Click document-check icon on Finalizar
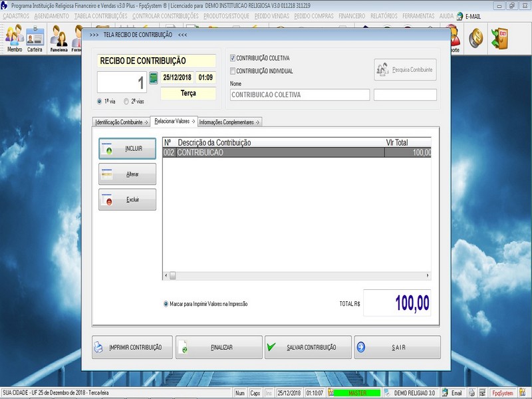This screenshot has width=532, height=399. (183, 347)
